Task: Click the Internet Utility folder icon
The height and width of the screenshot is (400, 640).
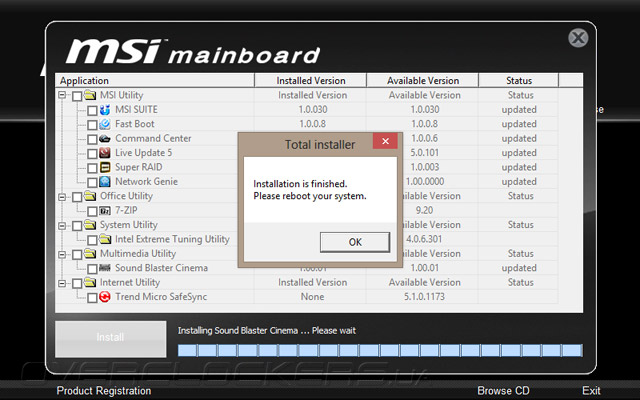Action: [x=90, y=282]
